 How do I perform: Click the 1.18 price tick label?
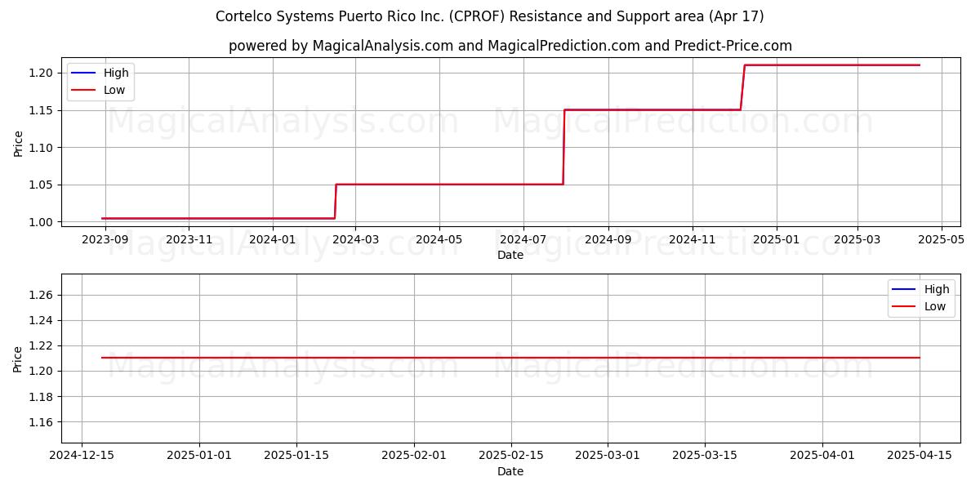coord(42,397)
